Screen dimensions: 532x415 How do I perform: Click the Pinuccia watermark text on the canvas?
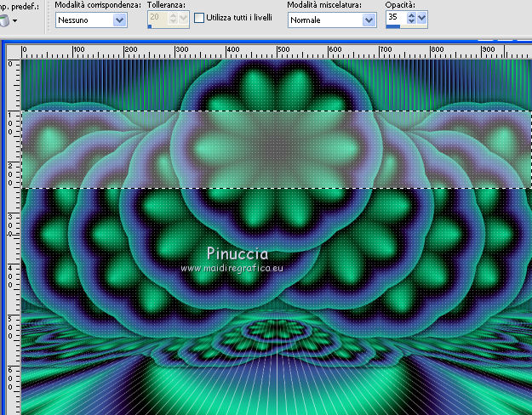point(237,253)
